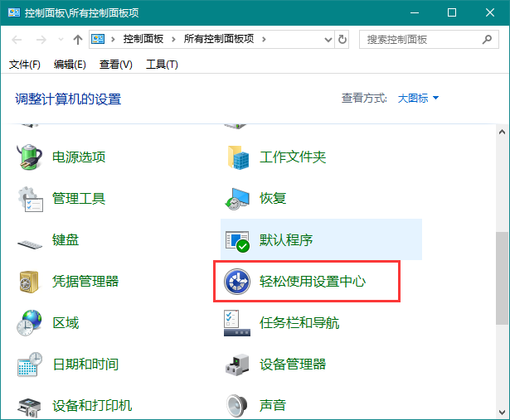The image size is (510, 420).
Task: Open the 默认程序 checkmark icon
Action: (237, 241)
